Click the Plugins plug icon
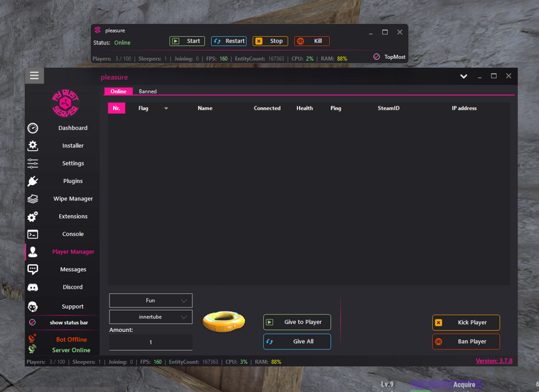Image resolution: width=539 pixels, height=392 pixels. click(x=33, y=181)
